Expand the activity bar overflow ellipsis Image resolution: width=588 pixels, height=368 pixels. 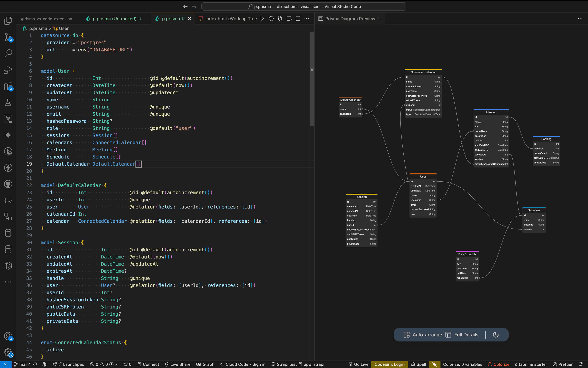coord(8,282)
